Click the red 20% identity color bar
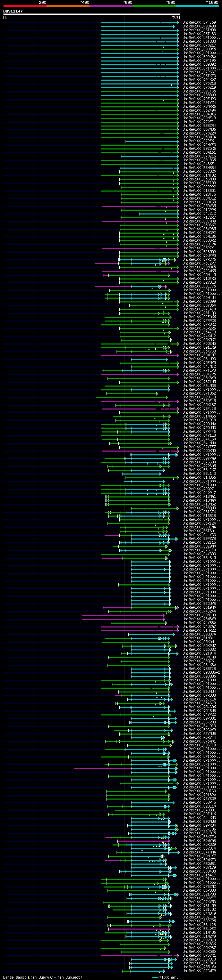The height and width of the screenshot is (980, 222). (25, 6)
